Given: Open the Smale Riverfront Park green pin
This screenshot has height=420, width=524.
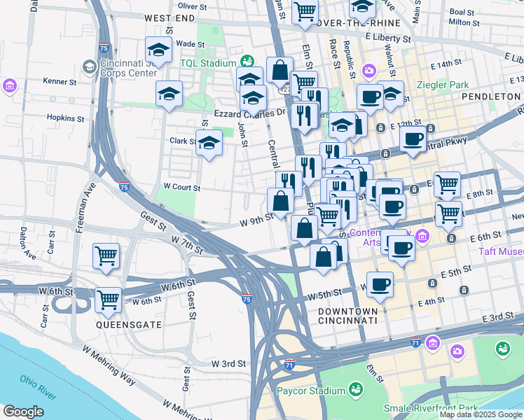Looking at the screenshot, I should click(503, 349).
